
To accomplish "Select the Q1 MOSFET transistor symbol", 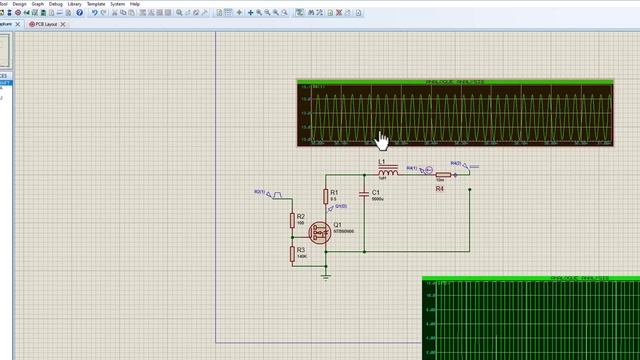I will [x=320, y=233].
